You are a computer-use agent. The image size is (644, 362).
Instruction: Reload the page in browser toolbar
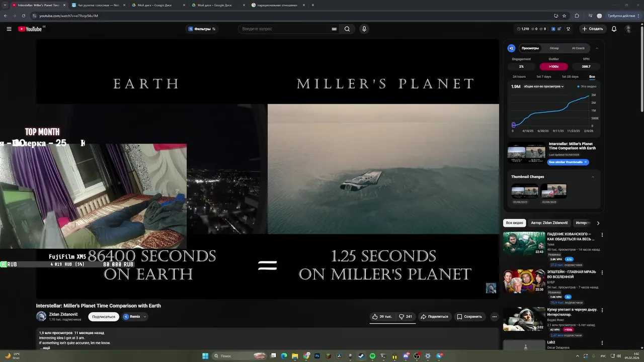point(23,16)
